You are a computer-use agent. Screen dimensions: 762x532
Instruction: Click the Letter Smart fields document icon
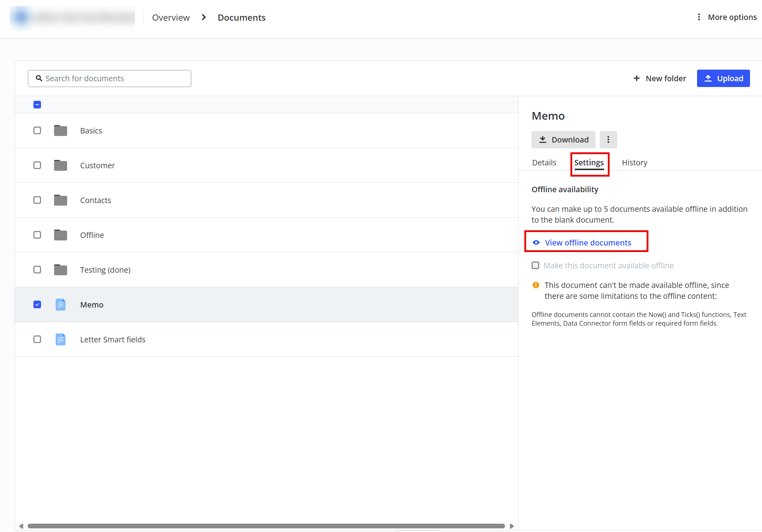coord(60,339)
